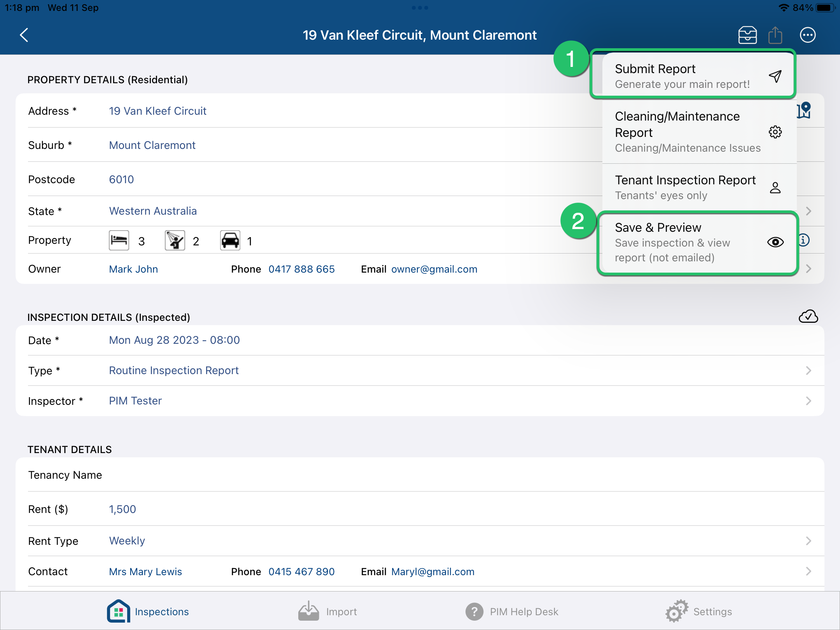
Task: Tap Save & Preview eye option
Action: [x=696, y=242]
